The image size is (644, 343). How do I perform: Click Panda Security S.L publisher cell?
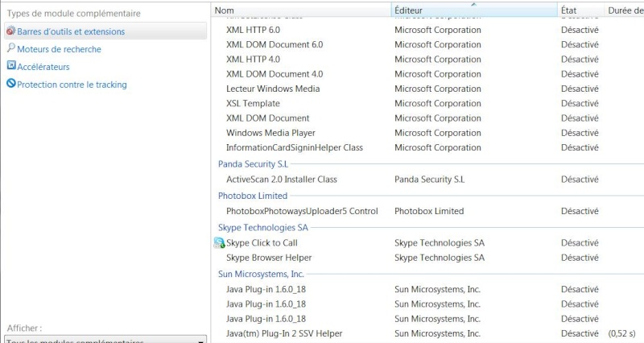click(x=430, y=180)
